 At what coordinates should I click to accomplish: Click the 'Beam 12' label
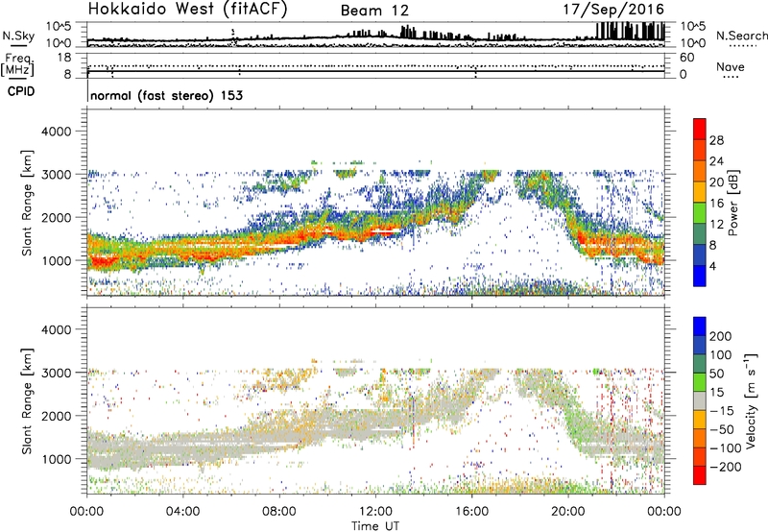click(374, 11)
